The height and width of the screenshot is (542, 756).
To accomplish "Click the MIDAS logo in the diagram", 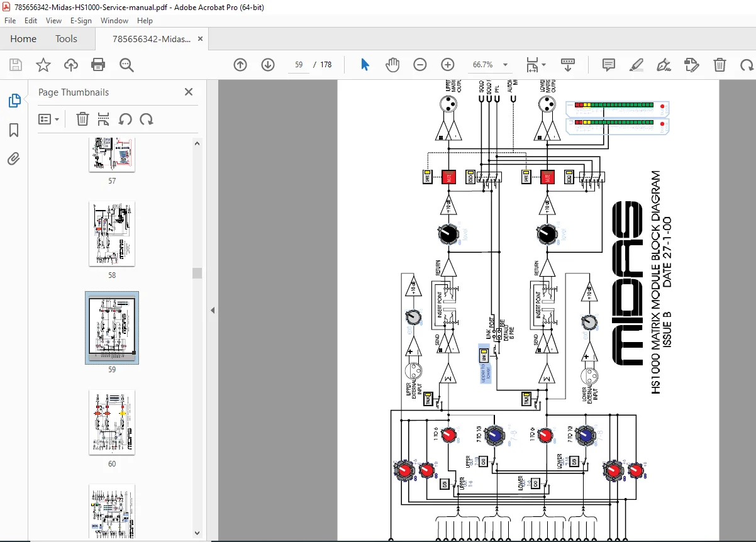I will pyautogui.click(x=626, y=283).
